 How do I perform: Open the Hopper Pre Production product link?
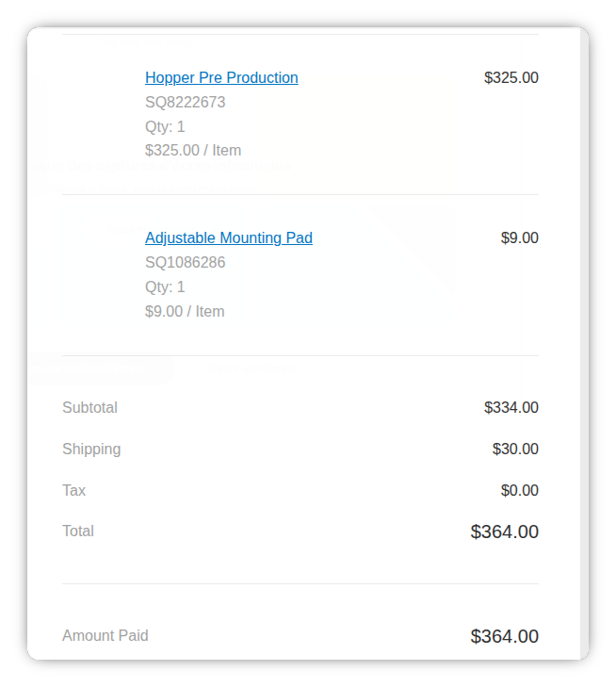coord(221,77)
